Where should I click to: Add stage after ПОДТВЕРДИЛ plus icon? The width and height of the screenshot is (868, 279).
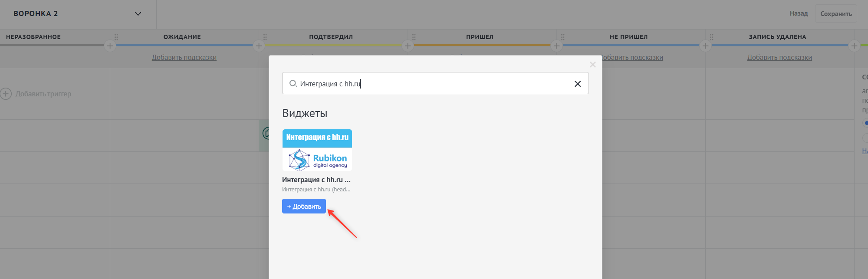tap(408, 46)
